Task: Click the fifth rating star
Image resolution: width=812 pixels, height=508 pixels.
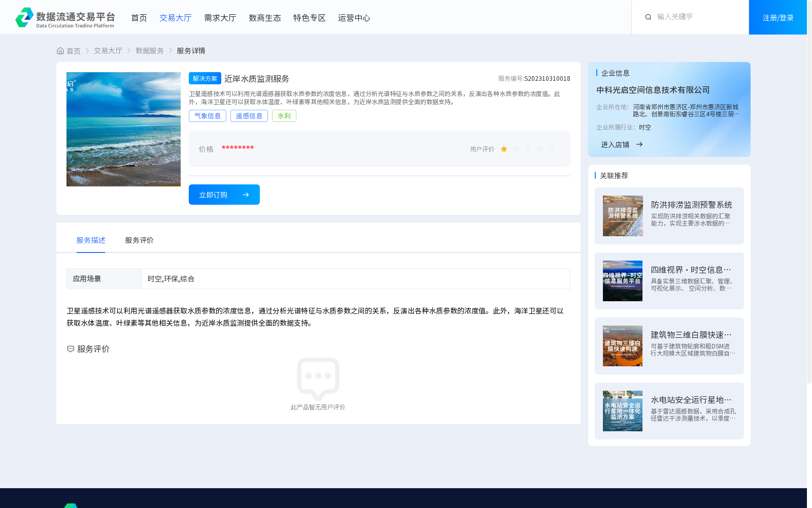Action: point(553,149)
